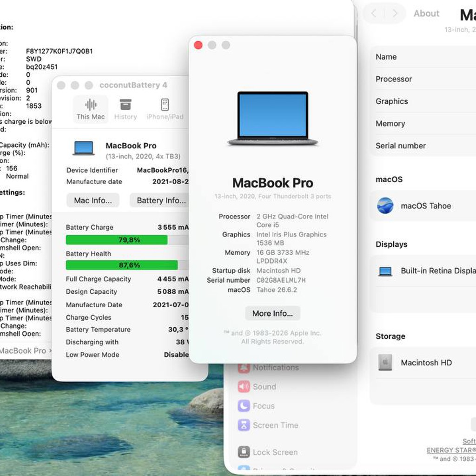Open History tab in coconutBattery
Viewport: 476px width, 476px height.
[x=126, y=109]
